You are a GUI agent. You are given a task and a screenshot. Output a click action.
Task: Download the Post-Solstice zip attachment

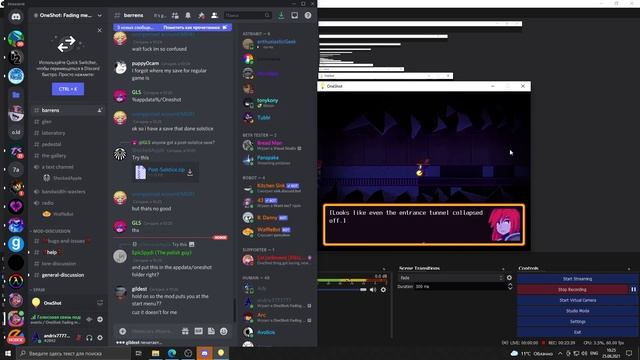pos(190,173)
